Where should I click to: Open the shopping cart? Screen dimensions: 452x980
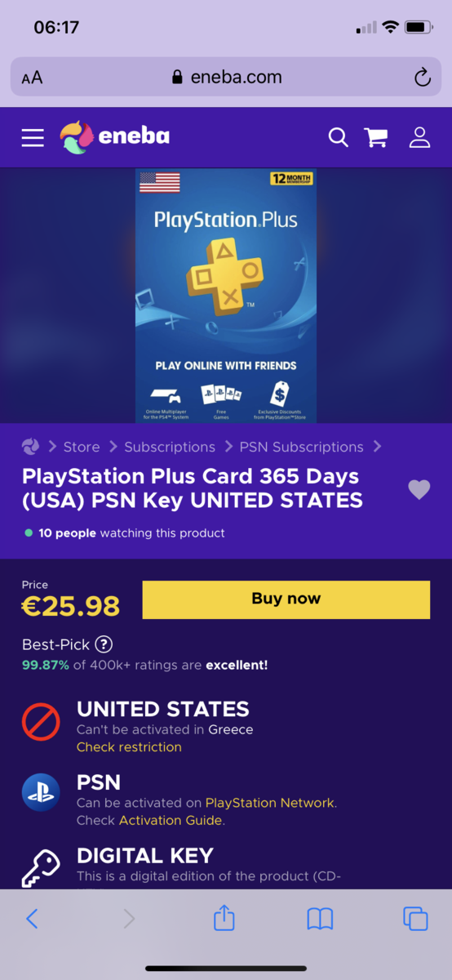click(x=376, y=137)
